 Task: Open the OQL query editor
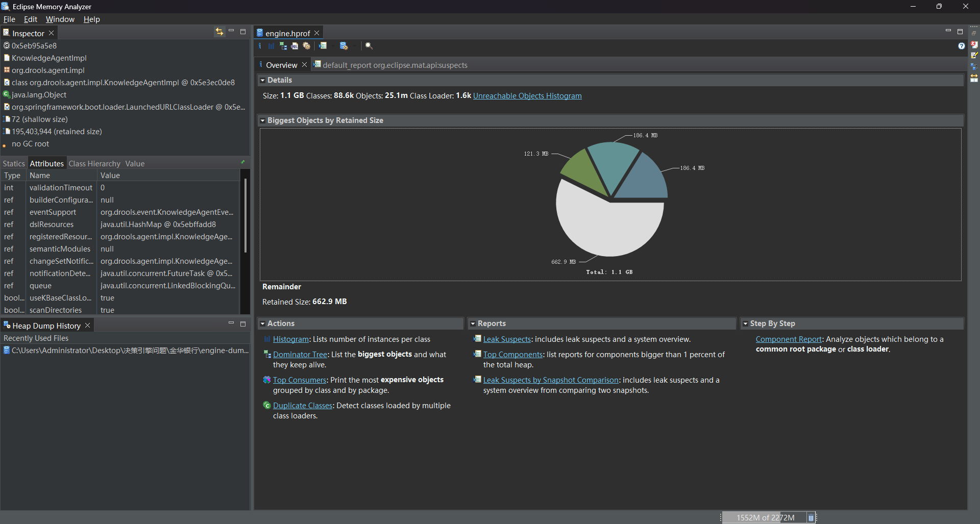tap(295, 46)
